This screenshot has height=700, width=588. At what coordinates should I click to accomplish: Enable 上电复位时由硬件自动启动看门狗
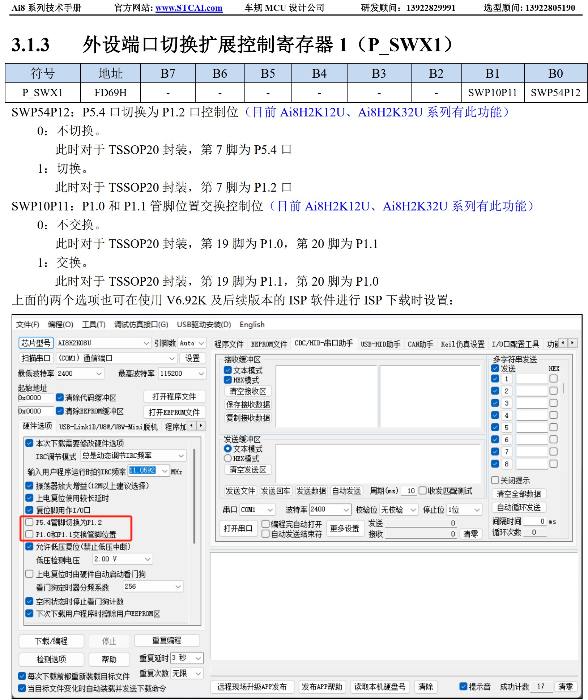pyautogui.click(x=29, y=574)
